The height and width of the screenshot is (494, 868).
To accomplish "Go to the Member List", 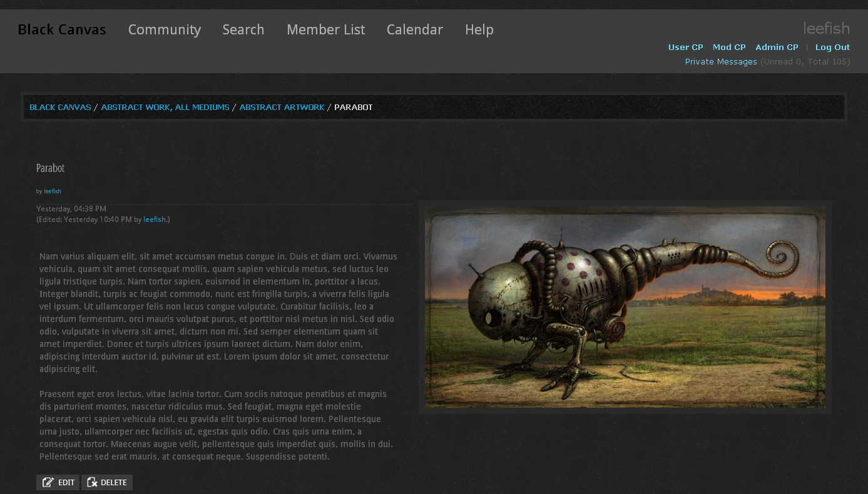I will [x=325, y=29].
